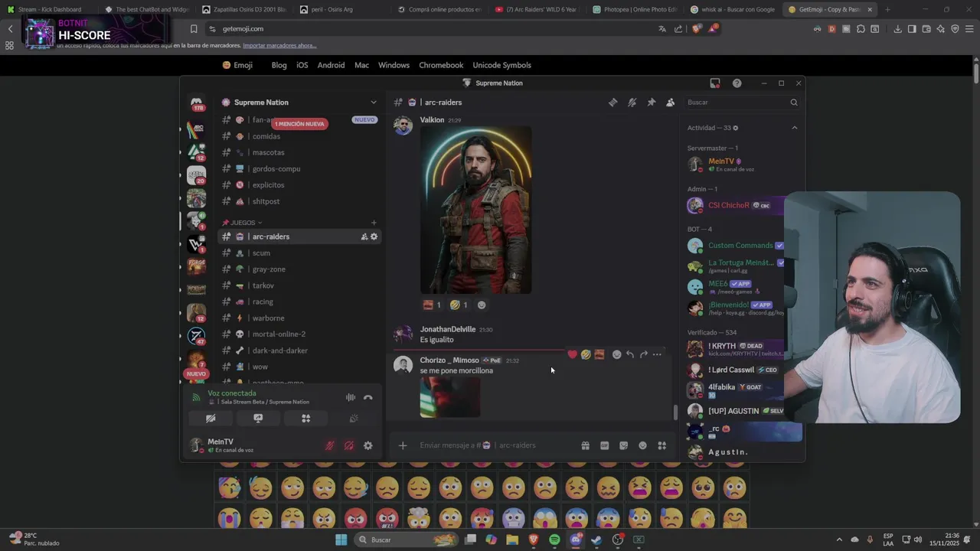
Task: Open Discord direct messages home icon
Action: (197, 102)
